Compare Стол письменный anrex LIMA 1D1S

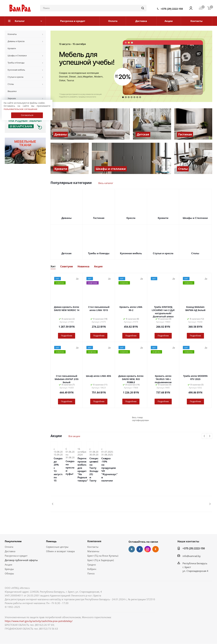[109, 278]
